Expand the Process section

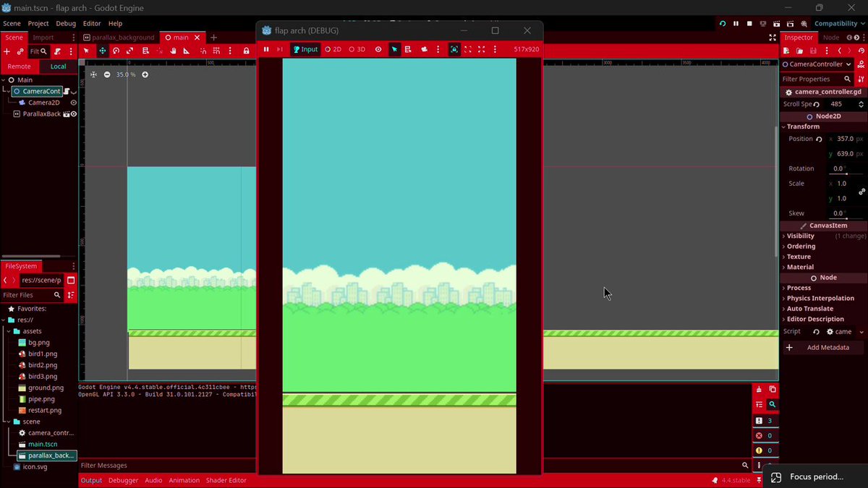click(799, 288)
